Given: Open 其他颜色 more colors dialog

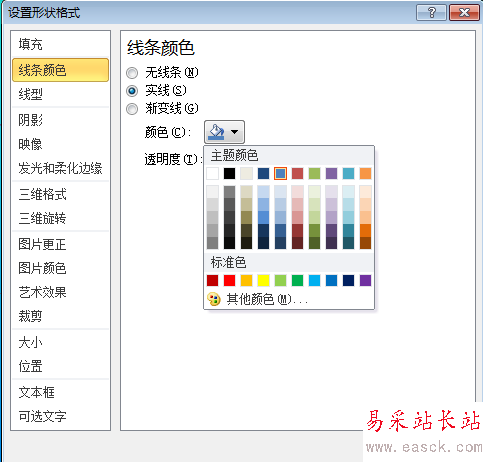Looking at the screenshot, I should point(289,299).
